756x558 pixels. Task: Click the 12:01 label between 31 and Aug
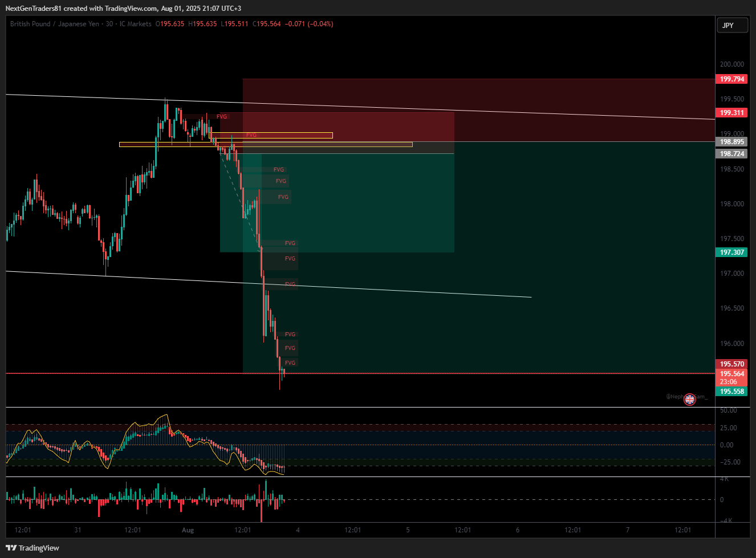[133, 530]
